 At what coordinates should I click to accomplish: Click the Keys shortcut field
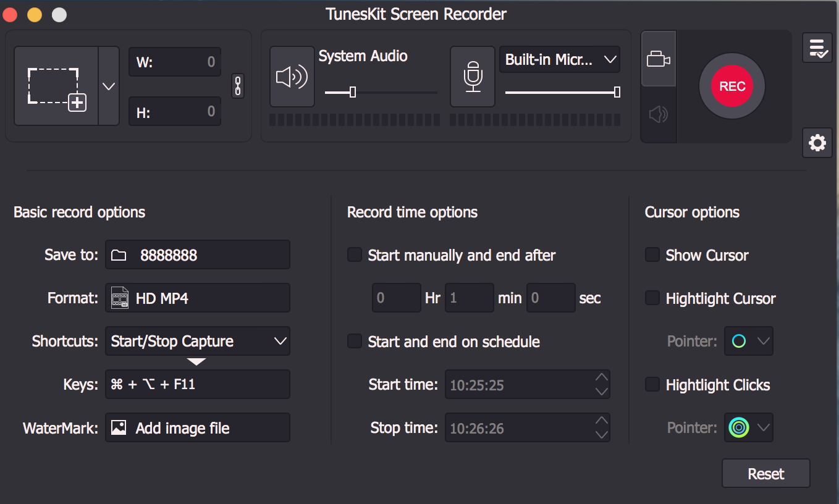[198, 384]
